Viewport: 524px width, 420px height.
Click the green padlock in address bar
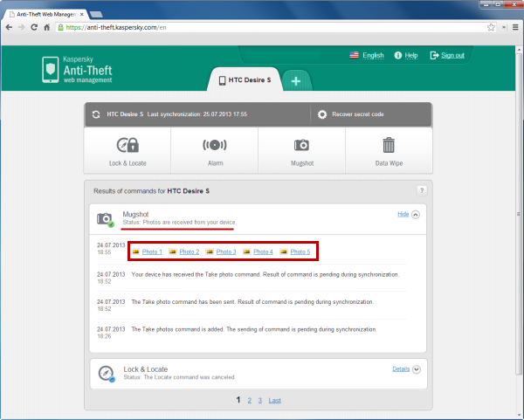click(60, 27)
